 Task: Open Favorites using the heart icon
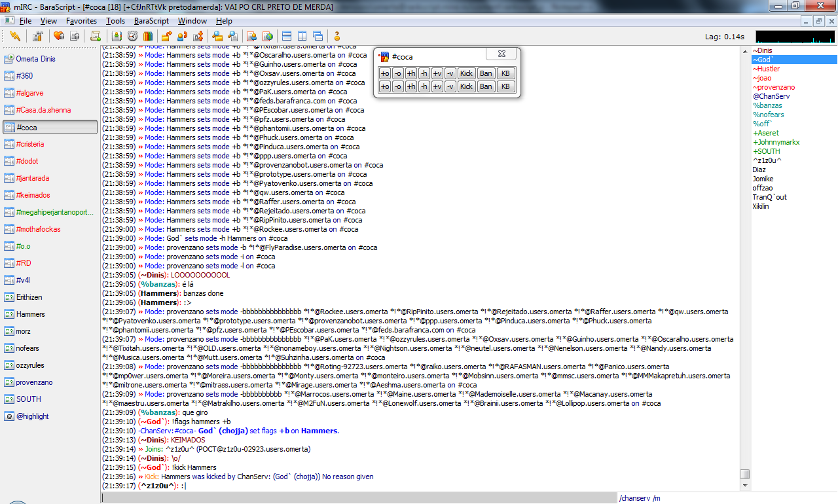click(59, 36)
